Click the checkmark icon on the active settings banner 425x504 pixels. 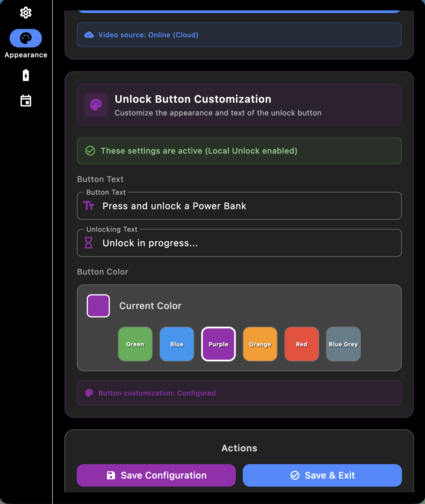(x=90, y=151)
